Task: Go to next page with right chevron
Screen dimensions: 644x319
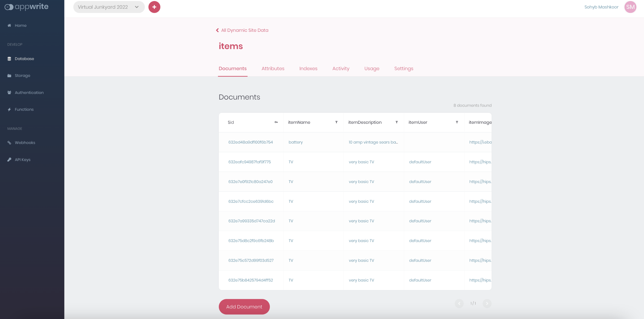Action: point(487,303)
